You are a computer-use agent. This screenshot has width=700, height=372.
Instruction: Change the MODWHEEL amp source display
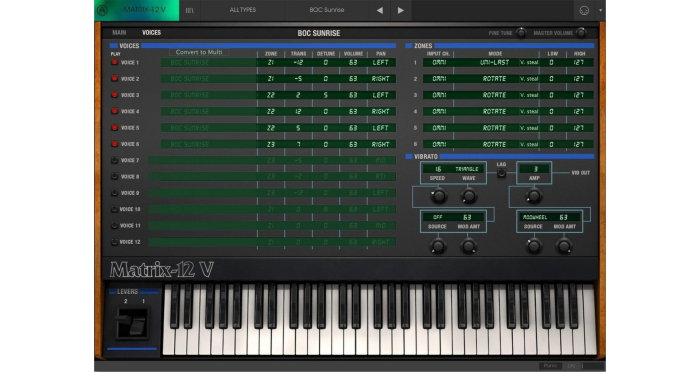(534, 217)
